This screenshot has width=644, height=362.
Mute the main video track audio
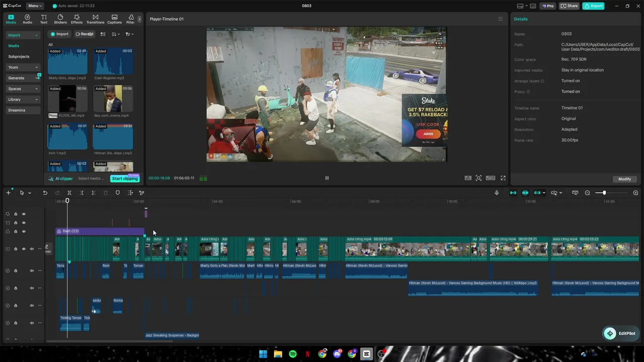(x=32, y=249)
